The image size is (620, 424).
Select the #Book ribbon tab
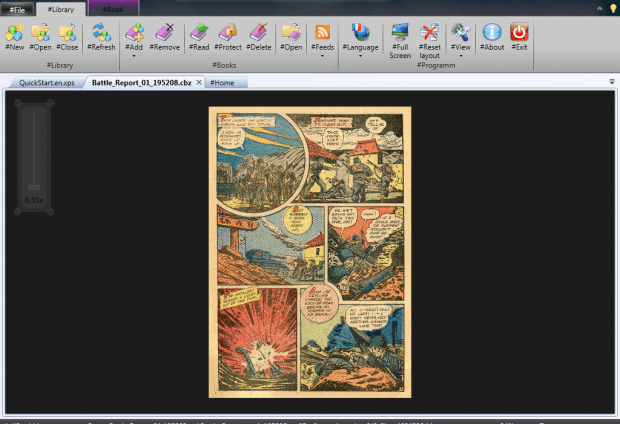[x=113, y=9]
